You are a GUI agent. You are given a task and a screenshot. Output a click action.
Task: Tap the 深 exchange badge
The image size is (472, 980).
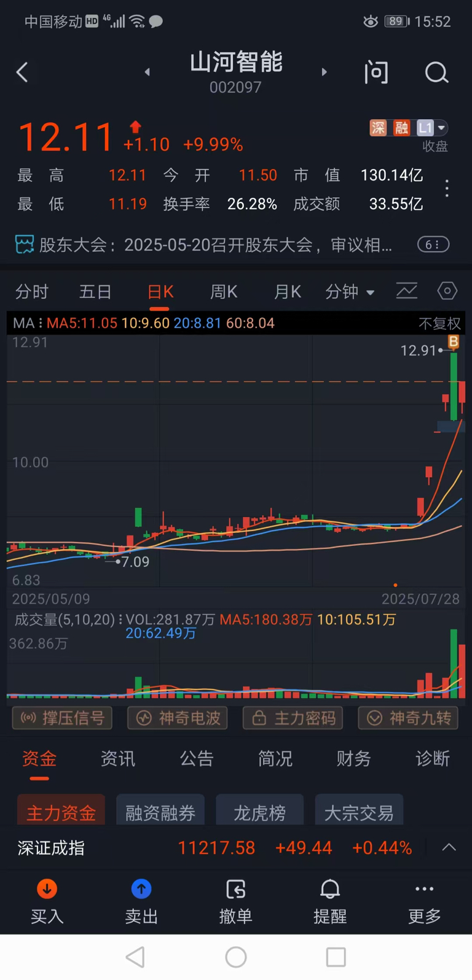pos(378,128)
